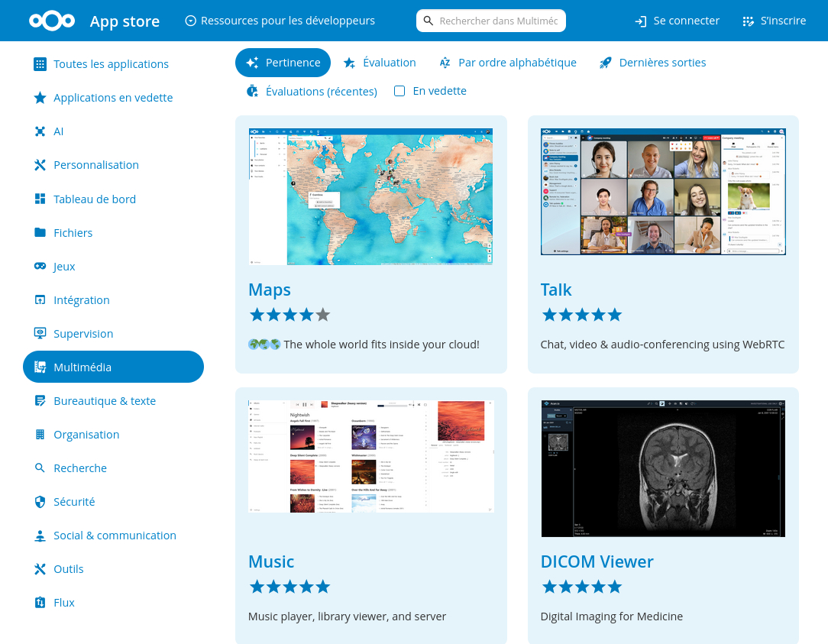Image resolution: width=828 pixels, height=644 pixels.
Task: Sort apps by Évaluation
Action: [380, 63]
